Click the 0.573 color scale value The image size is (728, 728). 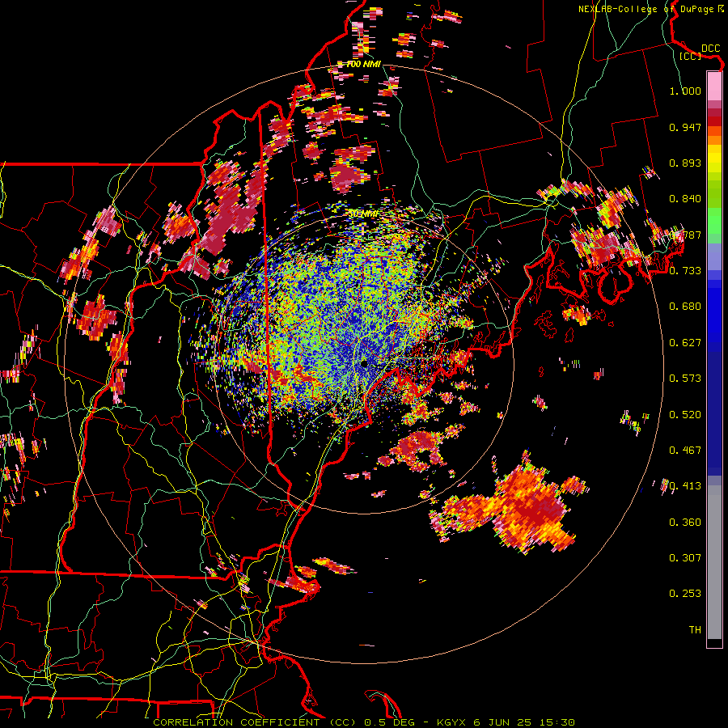(x=685, y=379)
